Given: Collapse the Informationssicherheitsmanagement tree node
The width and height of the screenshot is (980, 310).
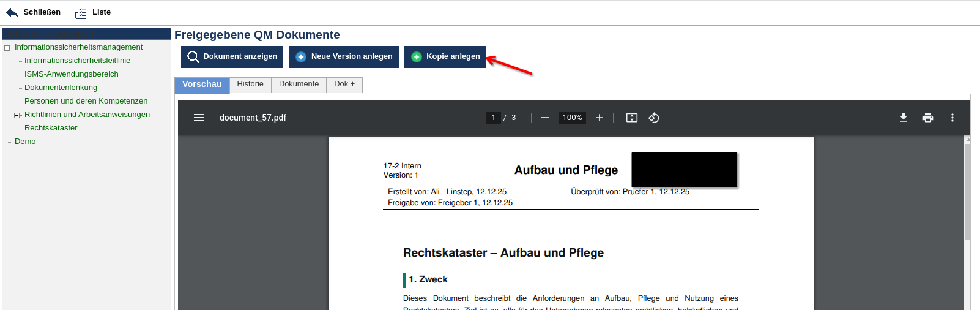Looking at the screenshot, I should click(7, 48).
